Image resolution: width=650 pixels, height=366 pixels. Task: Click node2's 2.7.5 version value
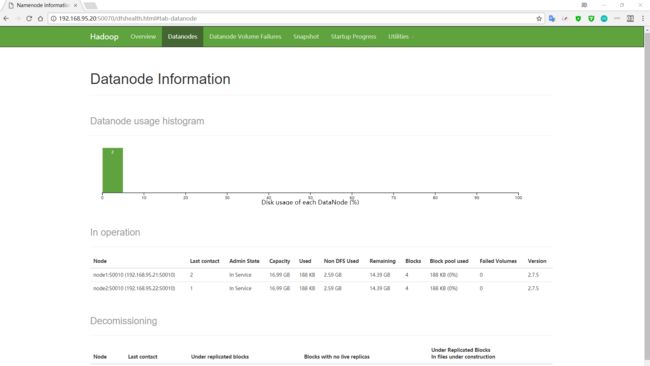[533, 288]
